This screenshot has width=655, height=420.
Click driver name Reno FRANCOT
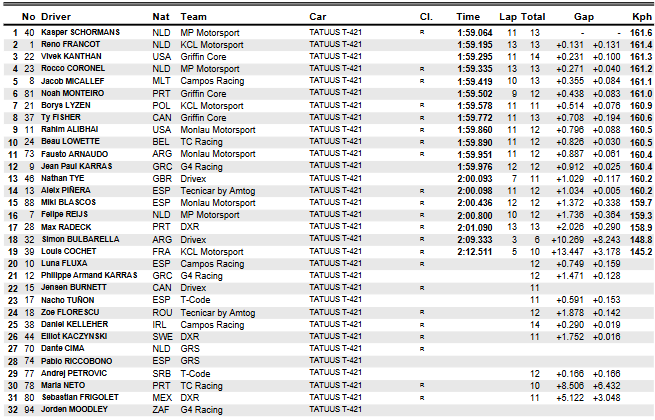(x=71, y=45)
